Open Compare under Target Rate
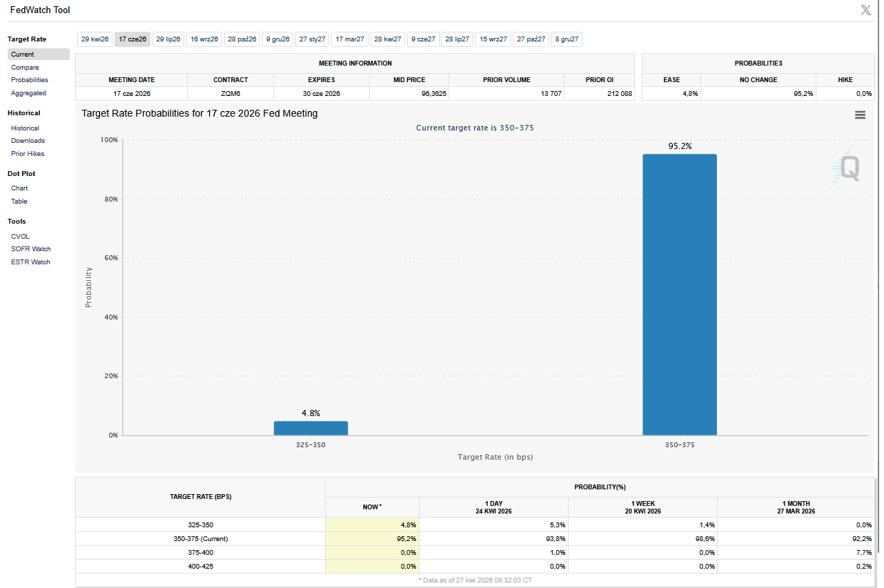This screenshot has width=884, height=588. point(25,68)
